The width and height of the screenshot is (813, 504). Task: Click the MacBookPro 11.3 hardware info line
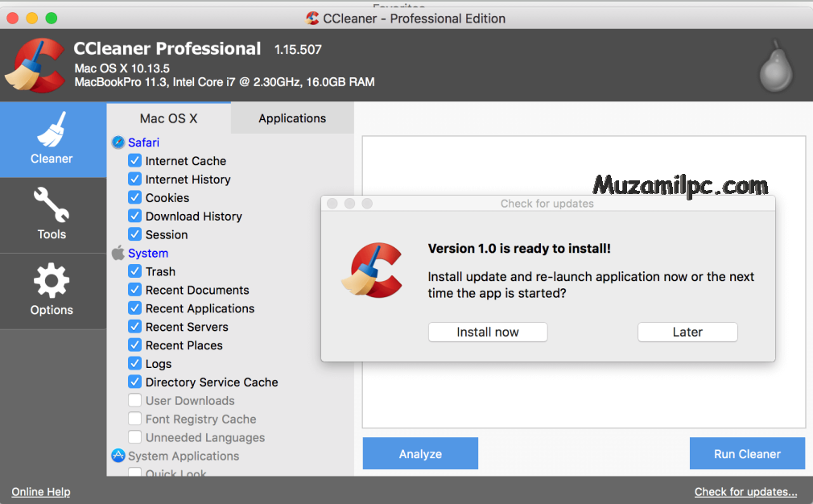click(x=225, y=82)
